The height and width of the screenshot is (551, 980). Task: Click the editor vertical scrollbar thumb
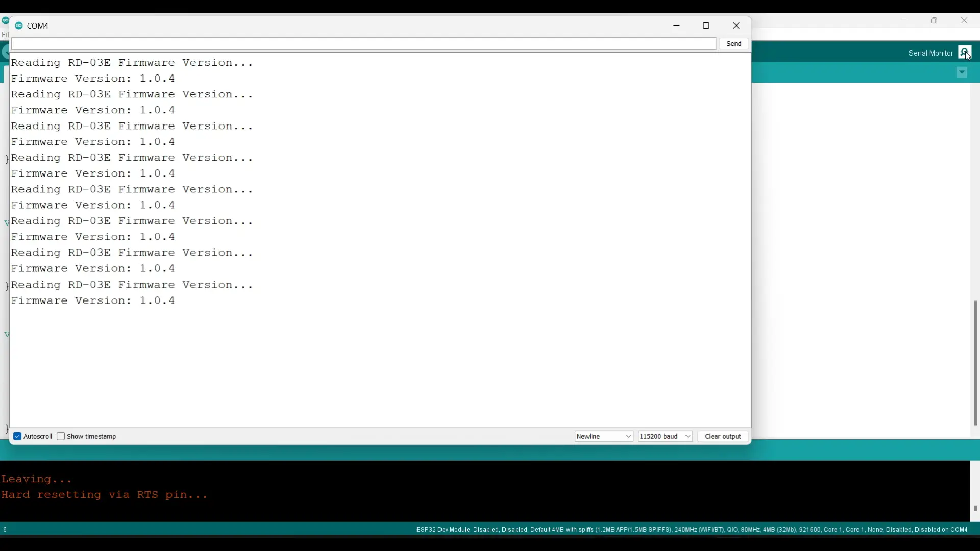click(x=975, y=363)
